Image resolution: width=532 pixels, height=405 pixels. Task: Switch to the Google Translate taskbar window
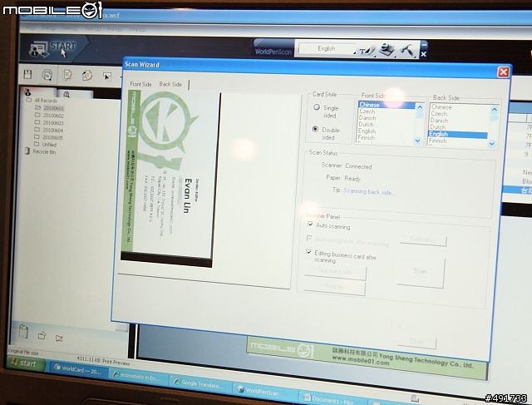[200, 384]
